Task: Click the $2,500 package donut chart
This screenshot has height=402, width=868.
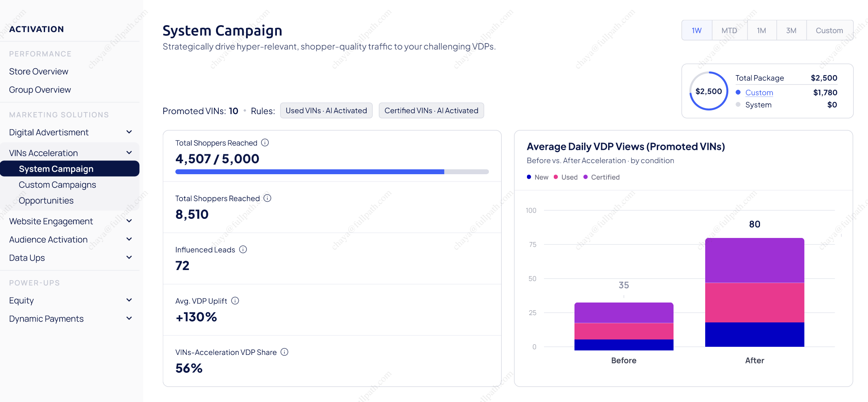Action: pos(708,91)
